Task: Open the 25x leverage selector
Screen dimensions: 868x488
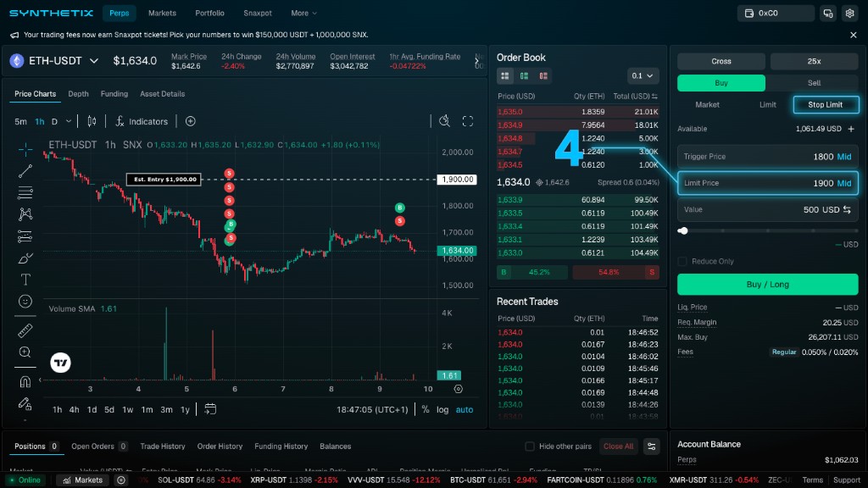Action: [814, 61]
